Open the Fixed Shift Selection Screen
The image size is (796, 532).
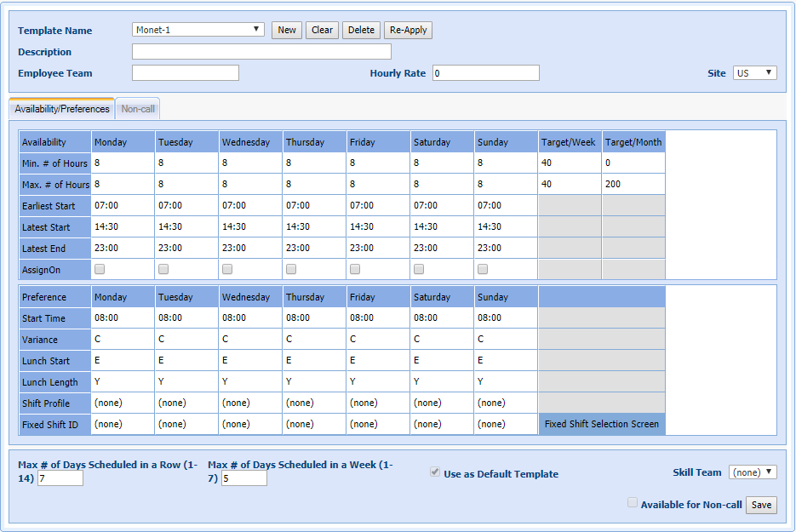tap(601, 424)
